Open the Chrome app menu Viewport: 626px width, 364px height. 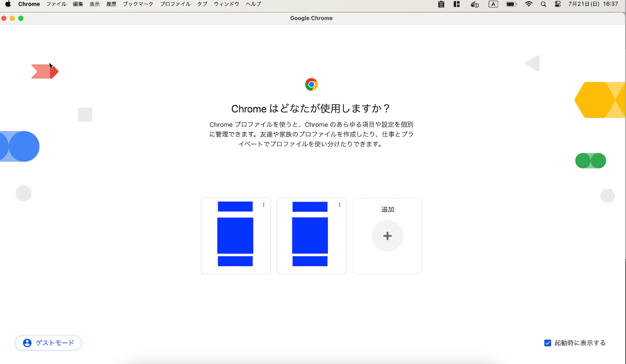[x=29, y=4]
